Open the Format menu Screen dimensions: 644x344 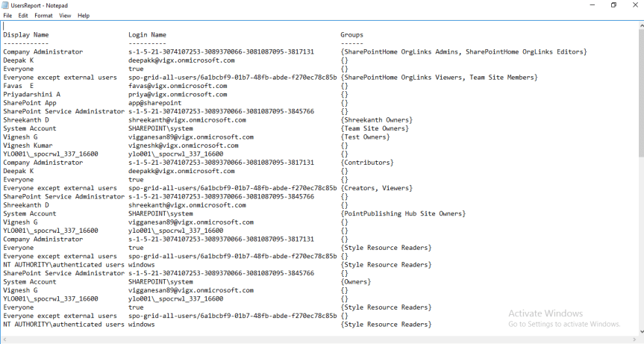[43, 15]
